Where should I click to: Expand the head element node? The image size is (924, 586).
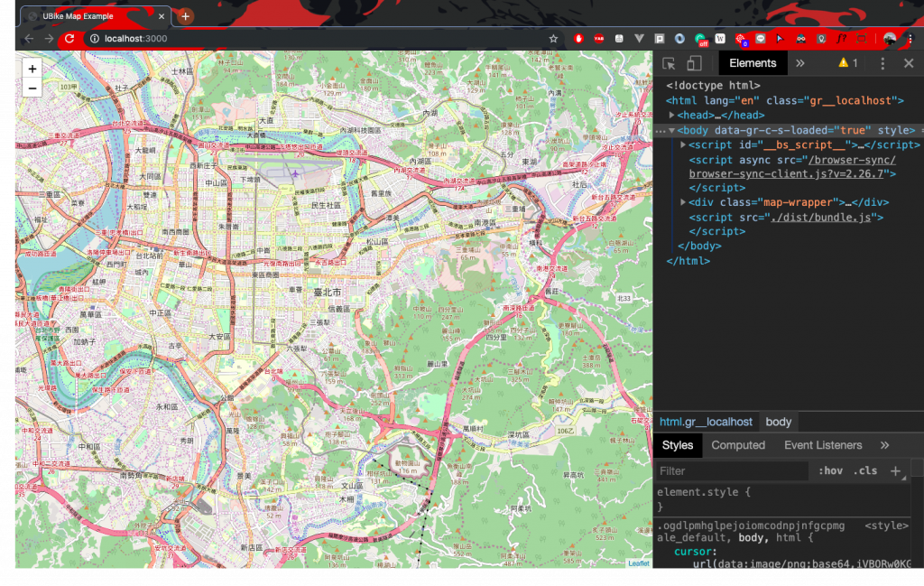671,116
